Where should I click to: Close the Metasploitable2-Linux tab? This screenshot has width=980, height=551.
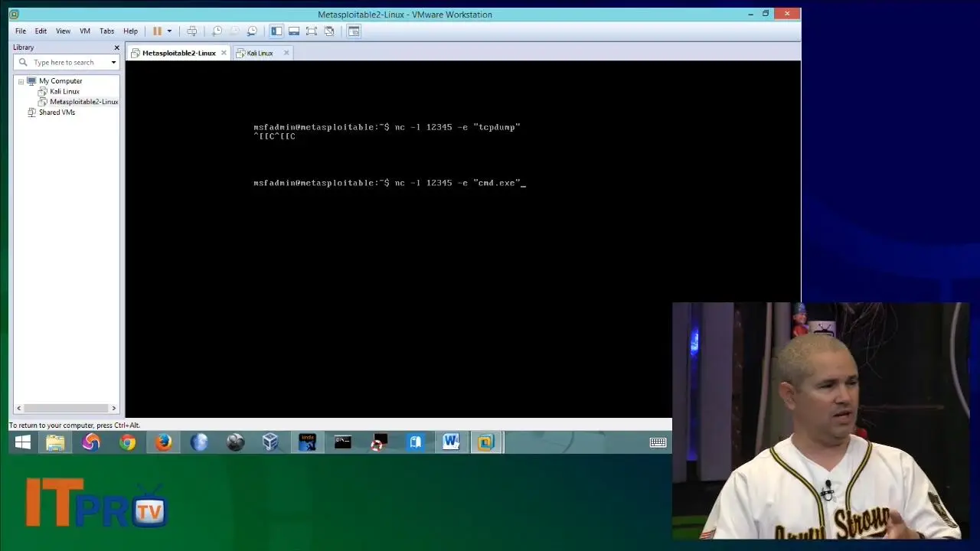(x=224, y=53)
